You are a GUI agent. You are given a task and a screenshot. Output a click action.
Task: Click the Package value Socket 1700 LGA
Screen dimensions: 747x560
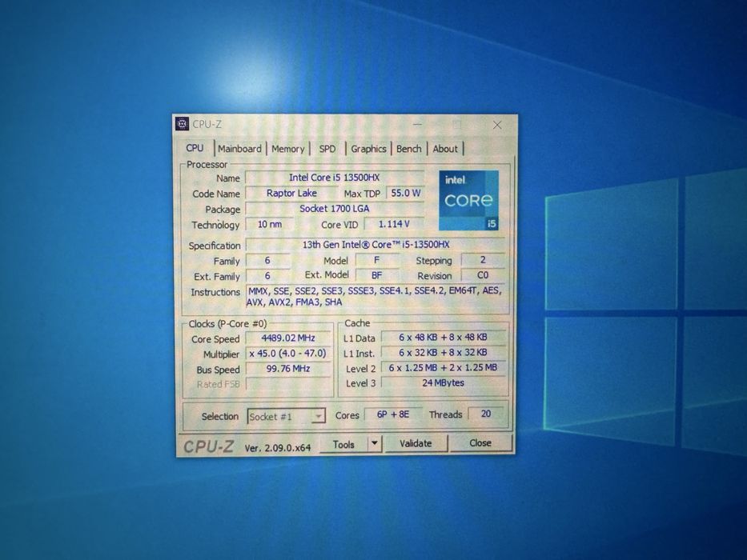click(335, 209)
